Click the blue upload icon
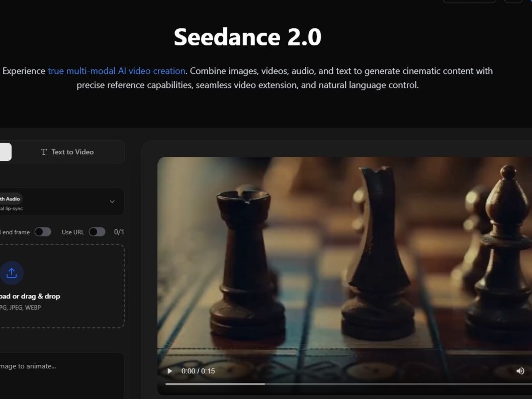The width and height of the screenshot is (532, 399). pyautogui.click(x=12, y=273)
